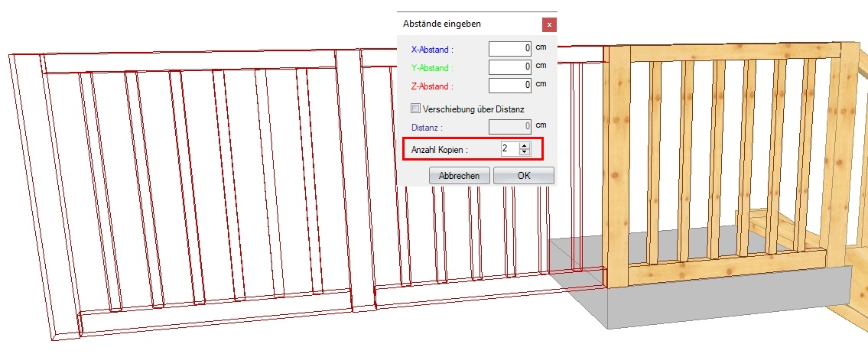The height and width of the screenshot is (357, 868).
Task: Enable Verschiebung über Distanz checkbox
Action: click(x=416, y=109)
